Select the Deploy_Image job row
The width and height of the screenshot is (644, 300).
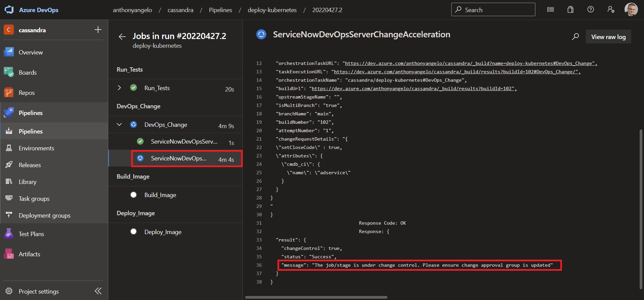[175, 232]
